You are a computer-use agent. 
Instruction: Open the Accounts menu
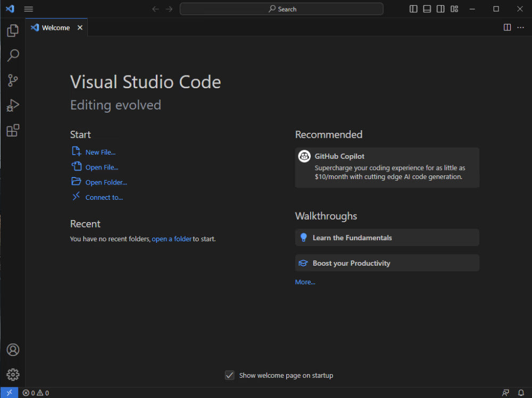[13, 350]
